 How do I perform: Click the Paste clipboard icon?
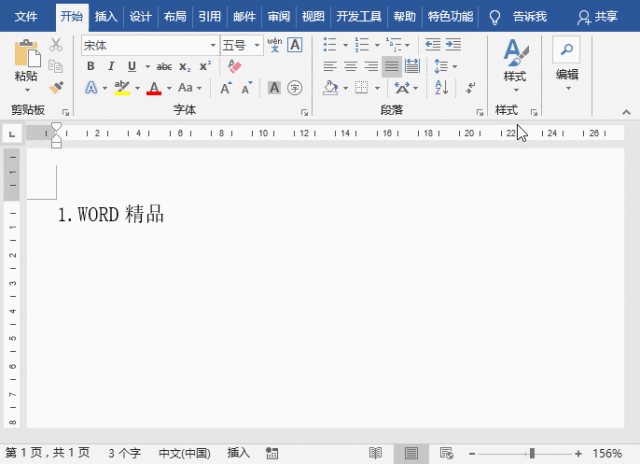pyautogui.click(x=27, y=53)
